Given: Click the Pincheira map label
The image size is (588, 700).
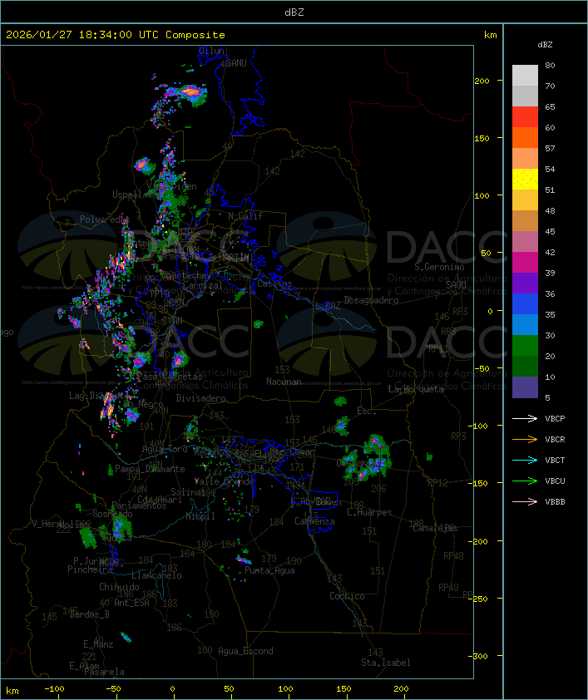Looking at the screenshot, I should pyautogui.click(x=90, y=569).
